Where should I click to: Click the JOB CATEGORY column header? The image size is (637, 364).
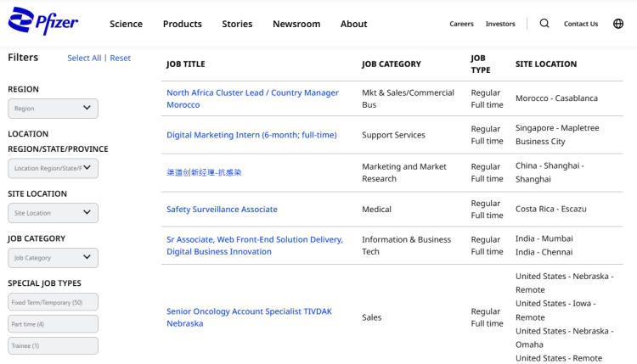(392, 64)
